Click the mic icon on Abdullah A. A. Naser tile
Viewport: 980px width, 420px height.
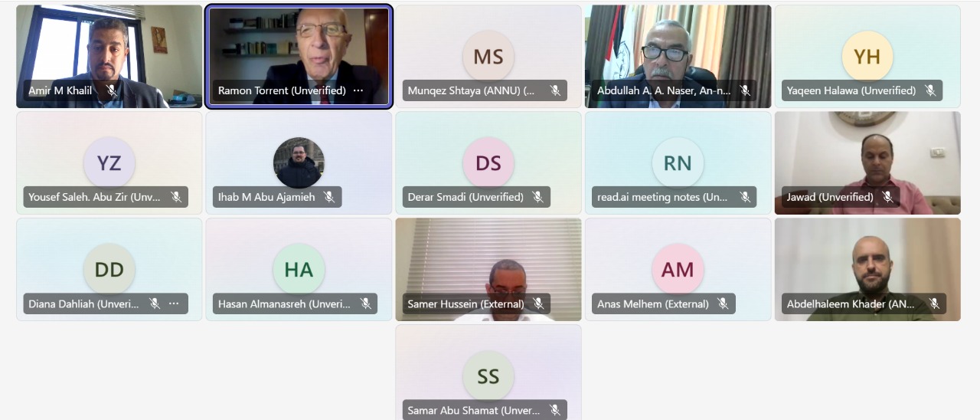click(744, 90)
